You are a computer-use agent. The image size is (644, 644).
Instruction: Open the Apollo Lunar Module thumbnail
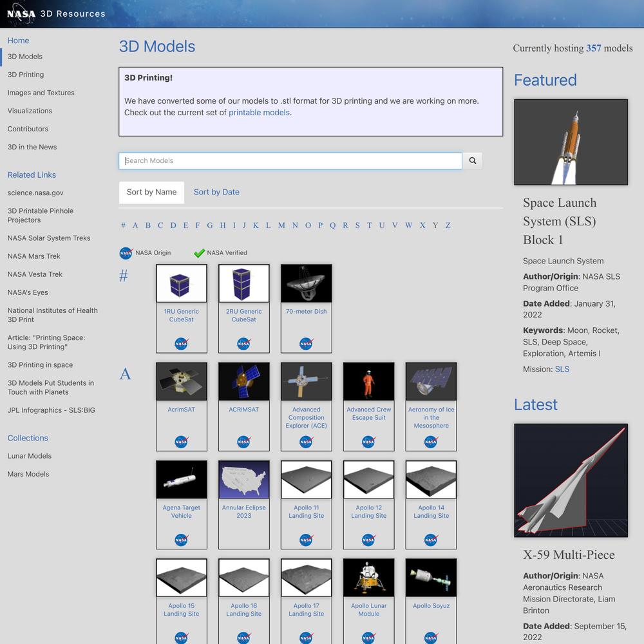369,578
